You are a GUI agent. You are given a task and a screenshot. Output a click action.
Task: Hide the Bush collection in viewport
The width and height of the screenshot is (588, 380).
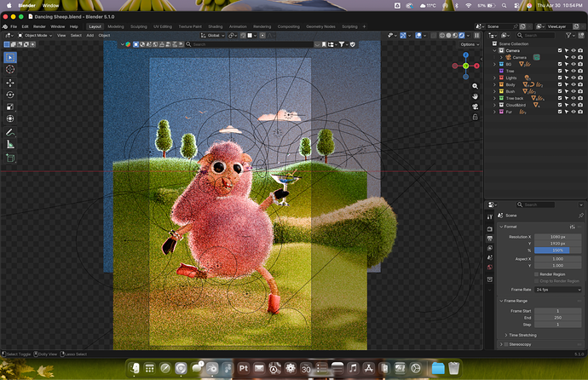pos(574,91)
